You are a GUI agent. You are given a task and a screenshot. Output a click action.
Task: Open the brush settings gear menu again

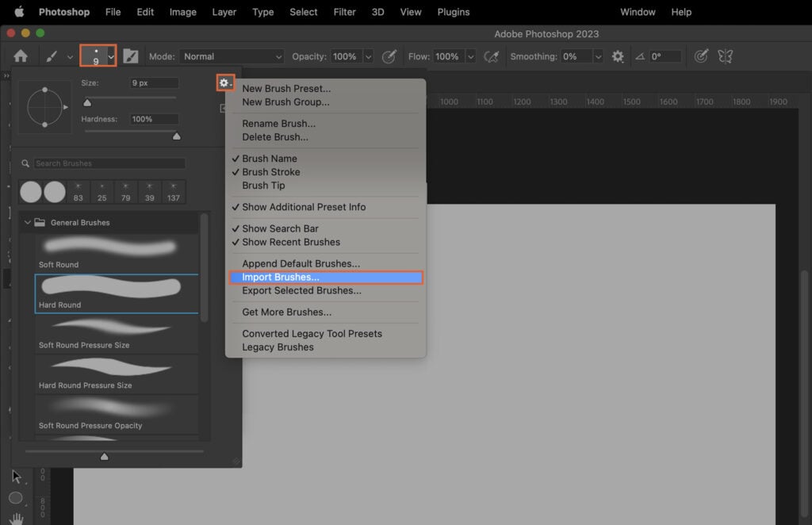(x=225, y=82)
